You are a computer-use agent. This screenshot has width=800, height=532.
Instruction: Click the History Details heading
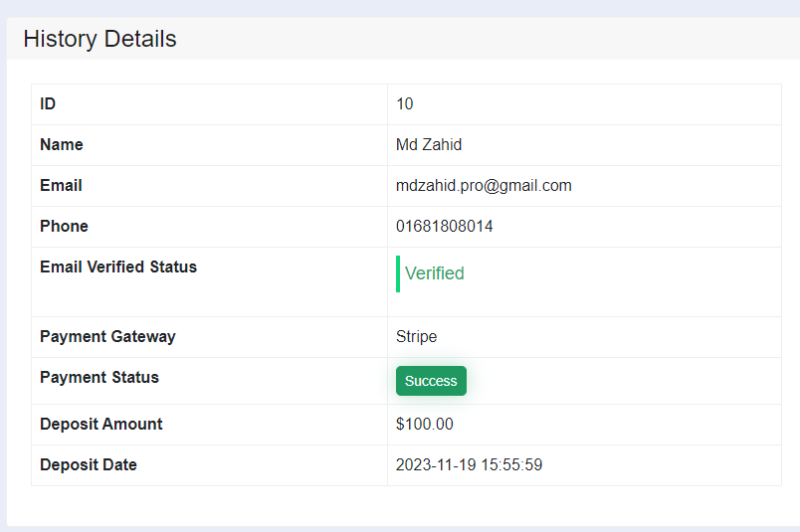100,39
